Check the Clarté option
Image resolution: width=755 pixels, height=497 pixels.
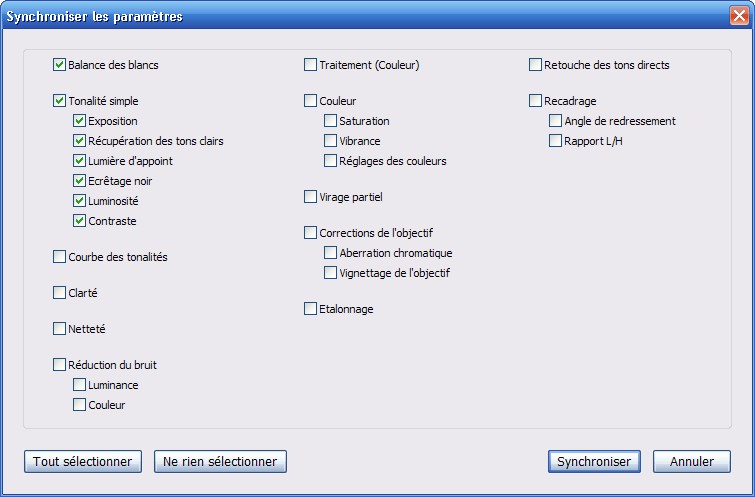[x=59, y=293]
